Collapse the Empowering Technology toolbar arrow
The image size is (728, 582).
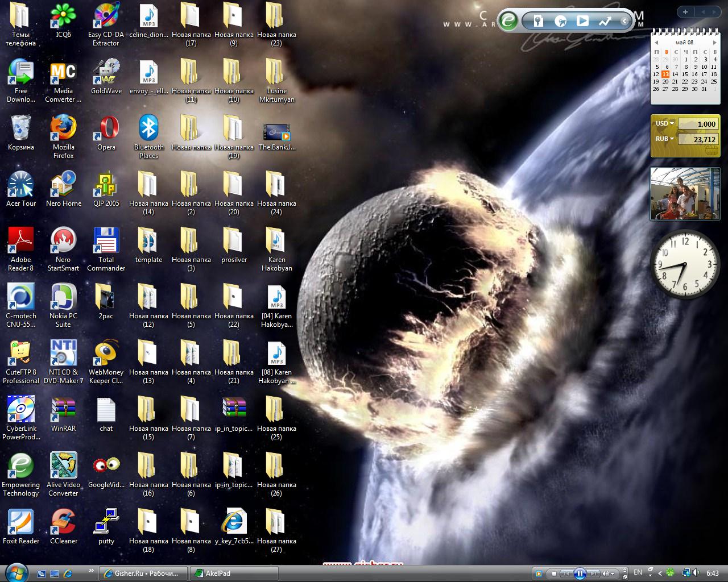[624, 21]
